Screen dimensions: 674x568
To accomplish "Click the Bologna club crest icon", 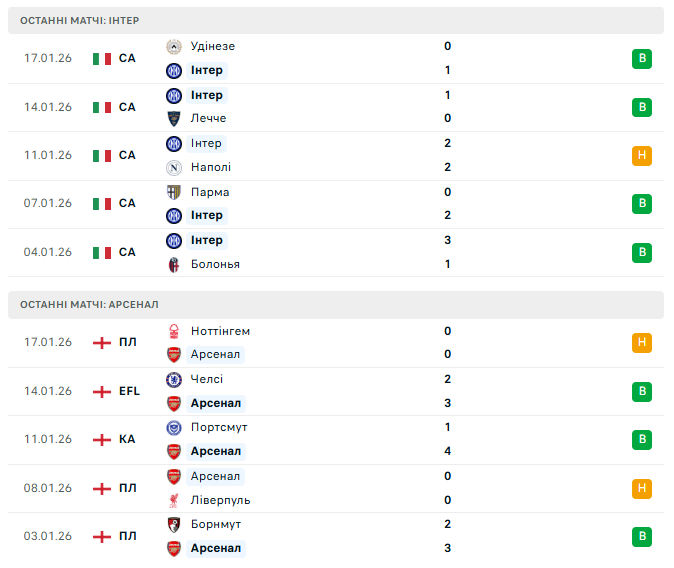I will (x=174, y=264).
